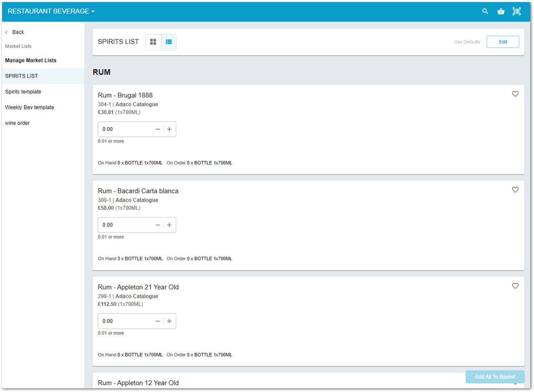Click the shopping basket icon
Viewport: 534px width, 392px height.
pyautogui.click(x=501, y=11)
